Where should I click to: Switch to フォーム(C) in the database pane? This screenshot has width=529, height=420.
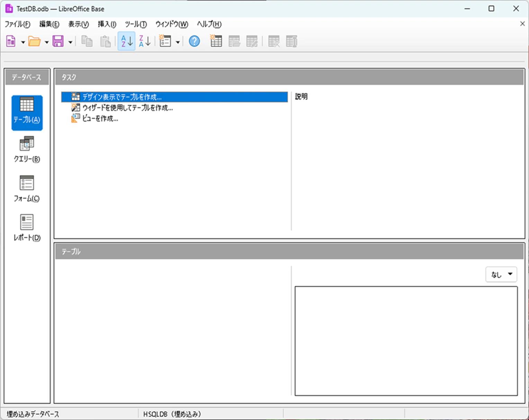(27, 189)
